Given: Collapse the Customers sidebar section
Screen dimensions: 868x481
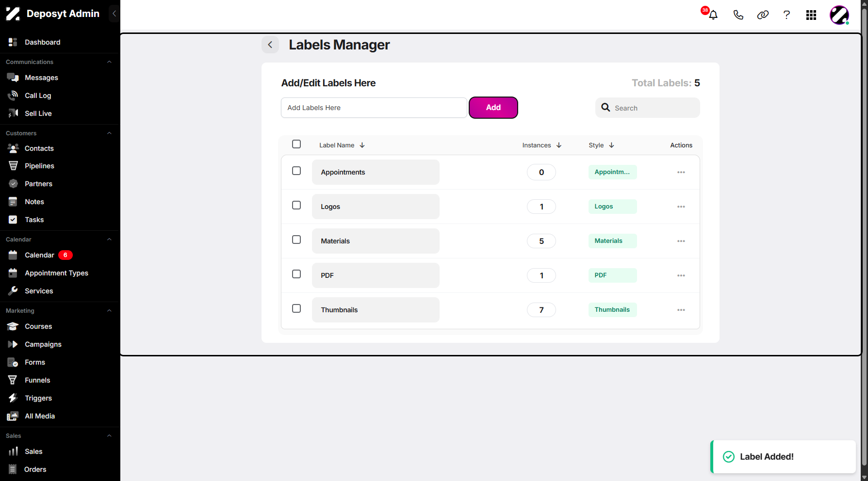Looking at the screenshot, I should point(109,133).
